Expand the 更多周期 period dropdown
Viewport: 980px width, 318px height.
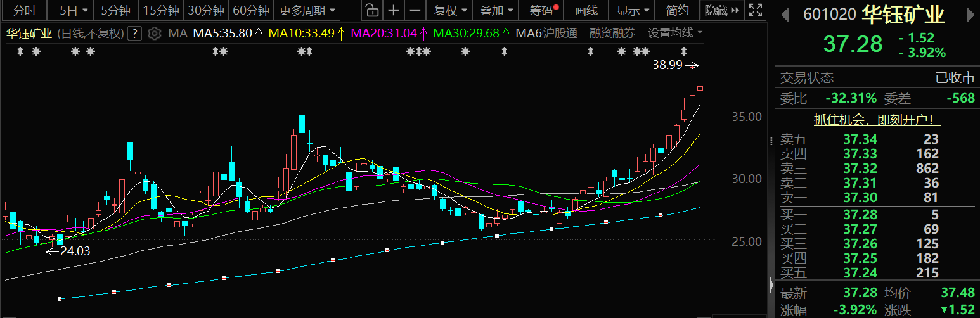(309, 10)
